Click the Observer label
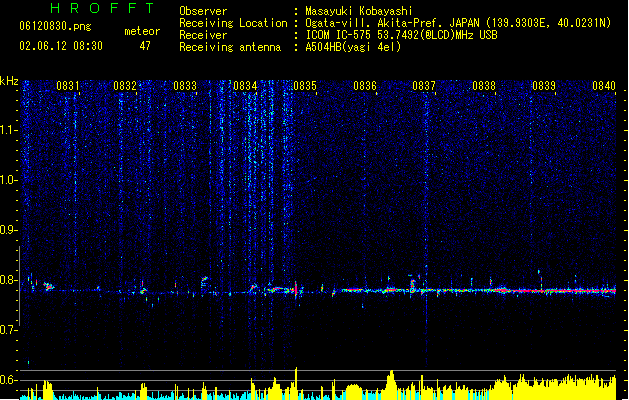 203,11
